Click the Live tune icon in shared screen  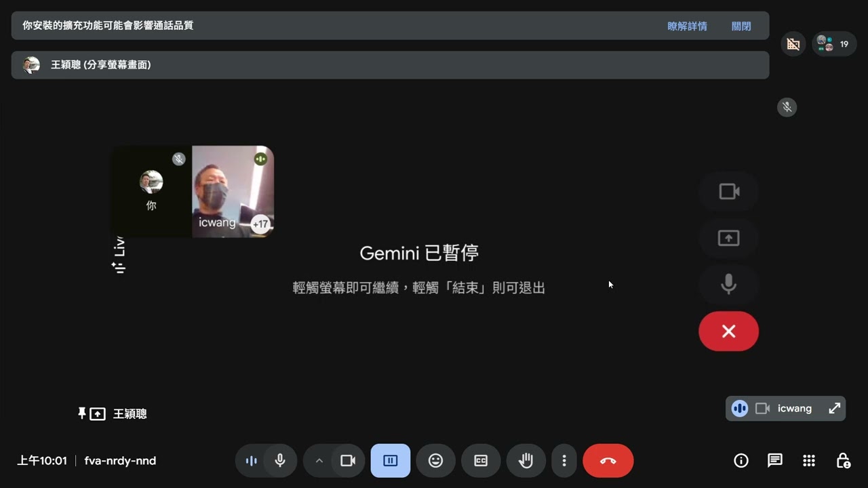coord(119,267)
